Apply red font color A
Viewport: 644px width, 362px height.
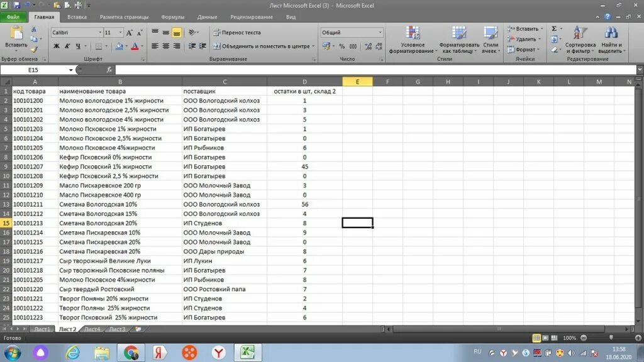(135, 47)
